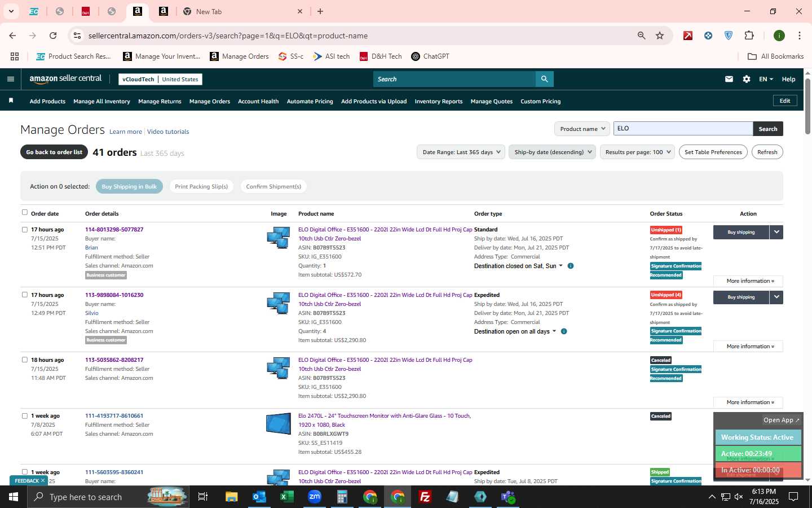Open Manage Returns in nav bar
812x508 pixels.
(160, 102)
